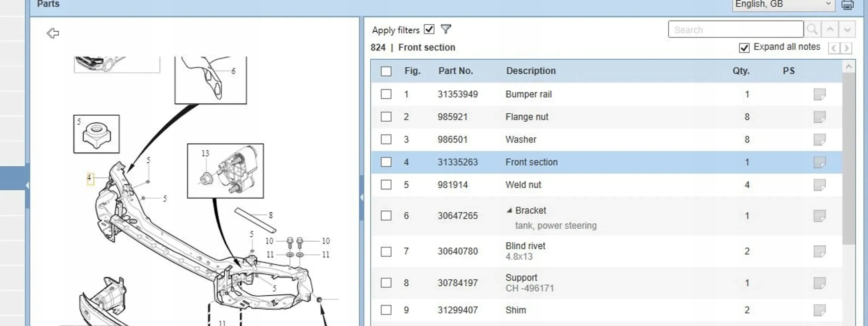Go to previous section arrow
Screen dimensions: 868x326
tap(834, 48)
